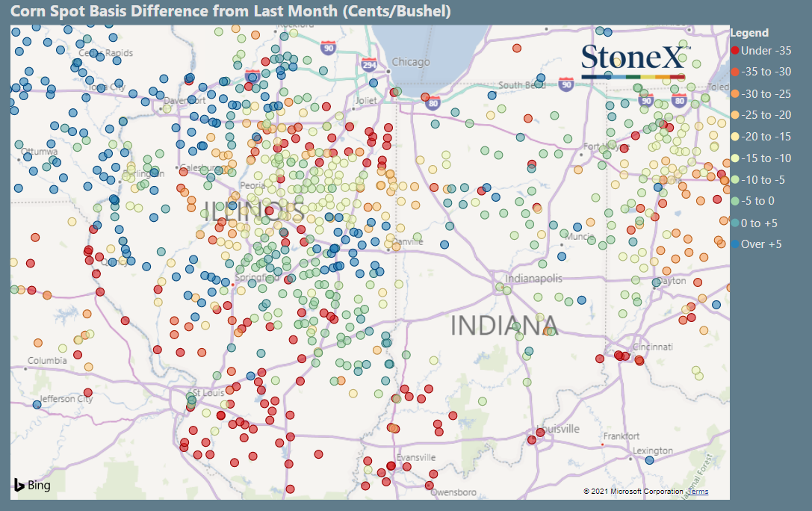Click the -25 to -20 legend swatch
This screenshot has width=812, height=511.
point(735,115)
